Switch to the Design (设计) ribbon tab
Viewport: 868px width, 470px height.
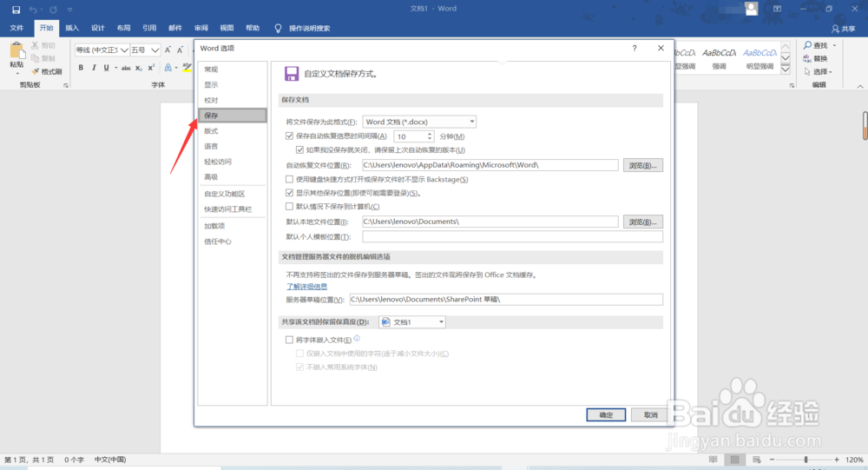pyautogui.click(x=97, y=29)
